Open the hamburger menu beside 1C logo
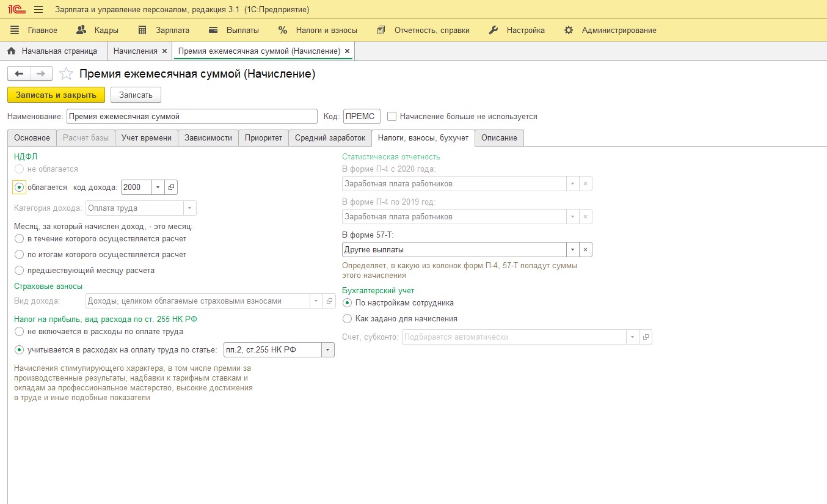827x504 pixels. coord(38,10)
